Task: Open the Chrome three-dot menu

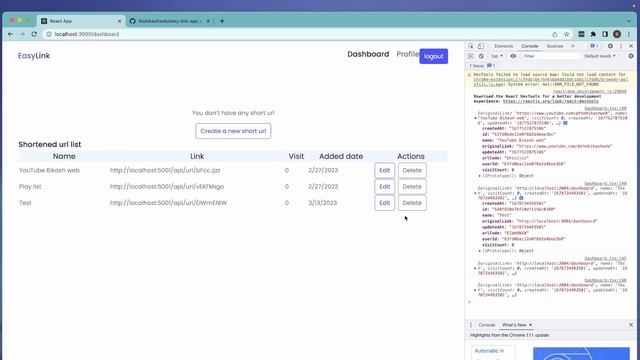Action: click(x=629, y=34)
